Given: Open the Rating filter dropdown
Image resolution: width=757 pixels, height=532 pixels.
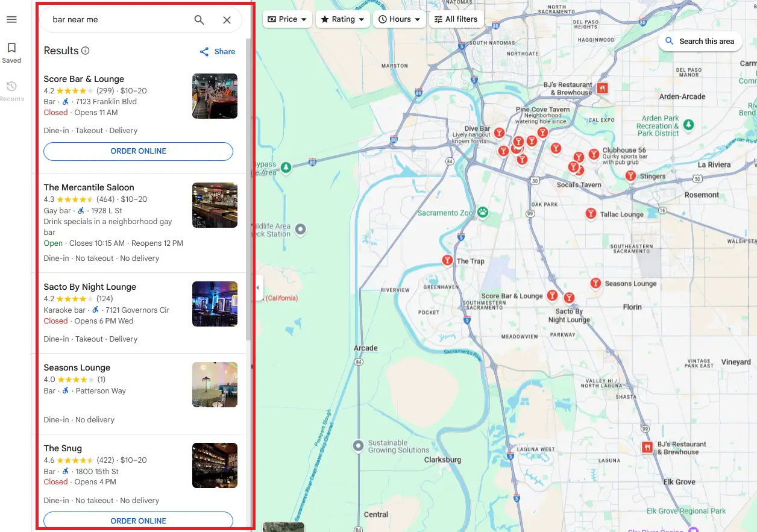Looking at the screenshot, I should point(343,19).
